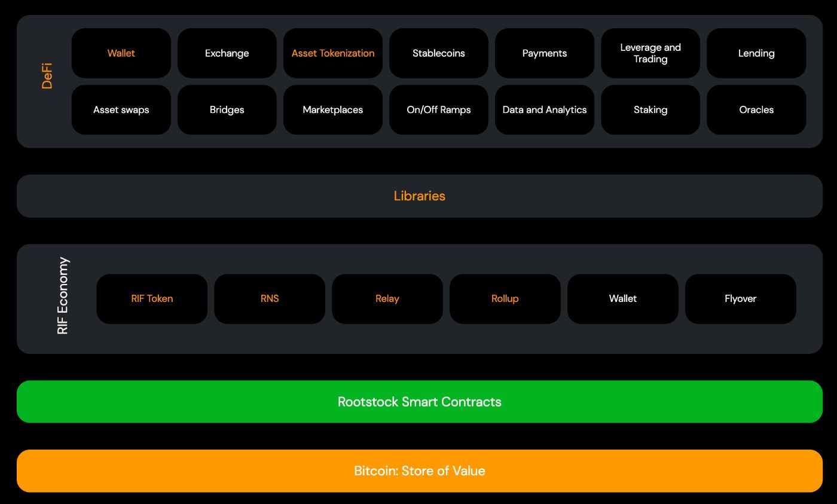The image size is (837, 504).
Task: Select the RIF Token box
Action: pos(152,299)
